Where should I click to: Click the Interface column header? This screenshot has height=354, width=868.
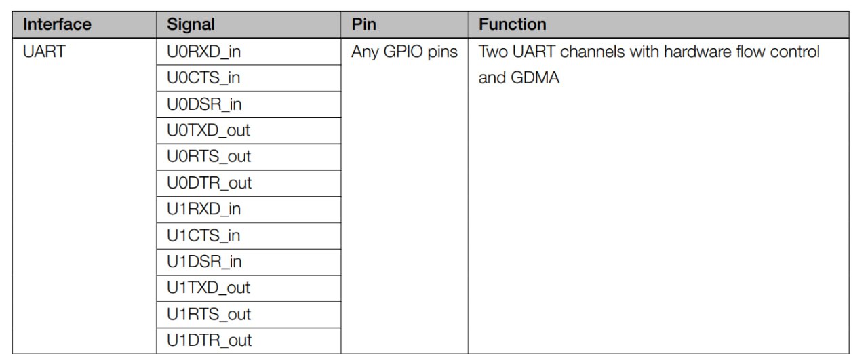[x=57, y=25]
